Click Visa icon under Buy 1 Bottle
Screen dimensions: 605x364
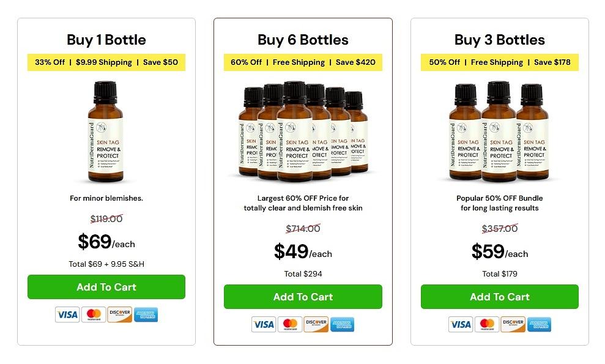click(x=67, y=314)
